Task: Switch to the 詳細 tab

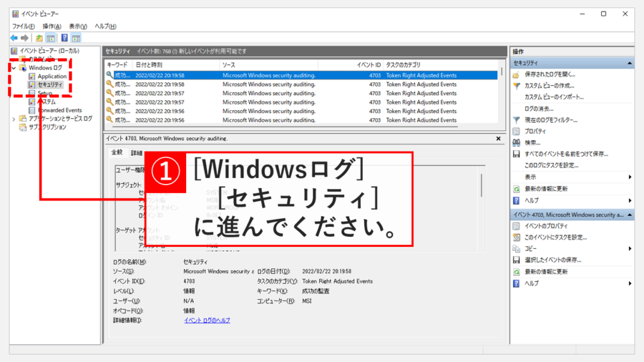Action: coord(136,153)
